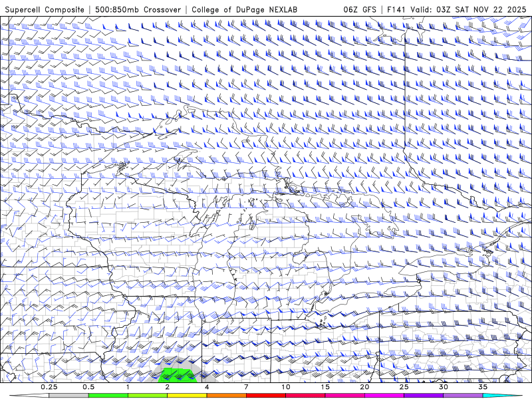Click the legend value 25
Screen dimensions: 532x399
click(404, 387)
